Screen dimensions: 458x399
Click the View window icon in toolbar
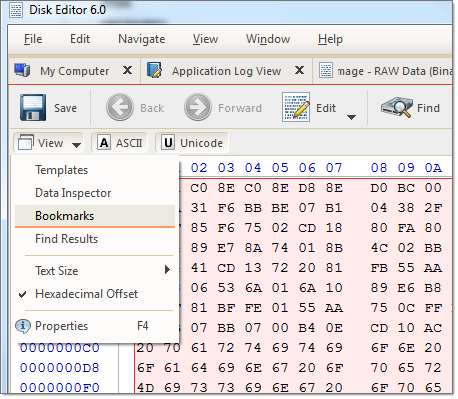(26, 142)
